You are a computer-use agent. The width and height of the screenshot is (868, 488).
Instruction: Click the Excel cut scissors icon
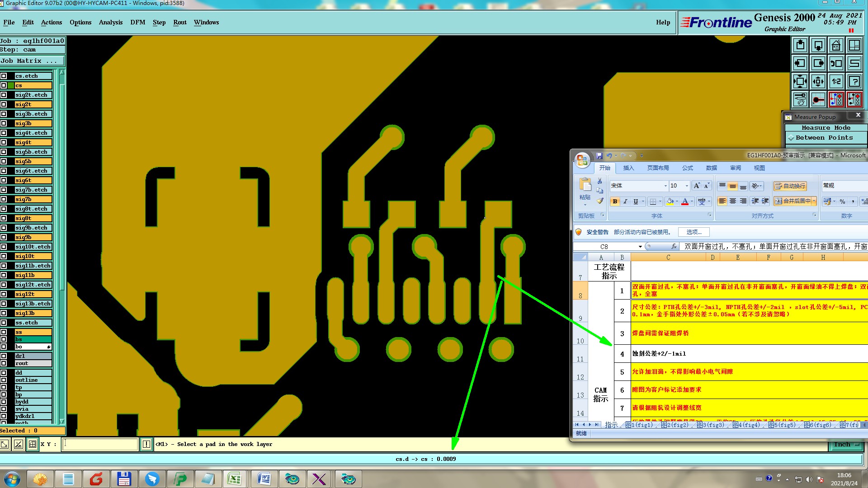[600, 181]
